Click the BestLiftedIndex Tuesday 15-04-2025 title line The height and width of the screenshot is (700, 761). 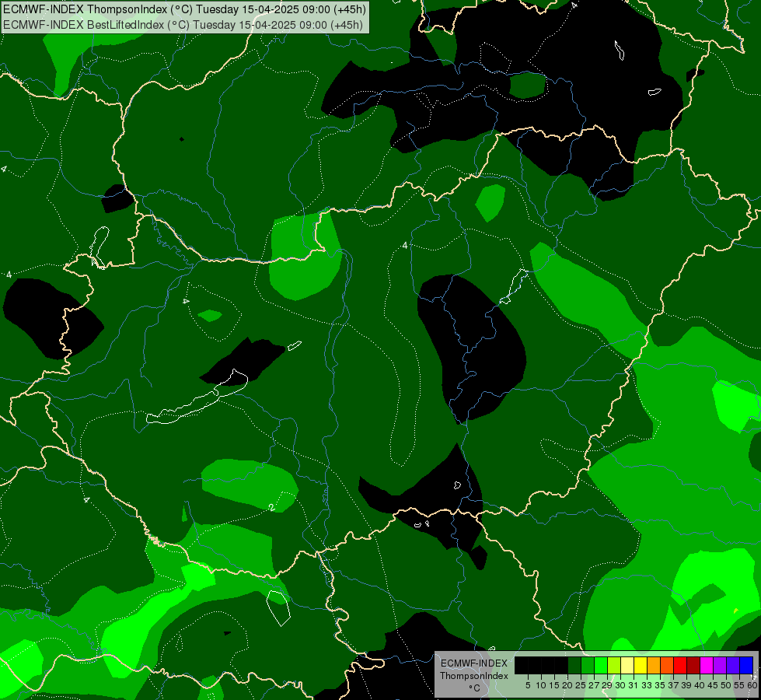[183, 25]
